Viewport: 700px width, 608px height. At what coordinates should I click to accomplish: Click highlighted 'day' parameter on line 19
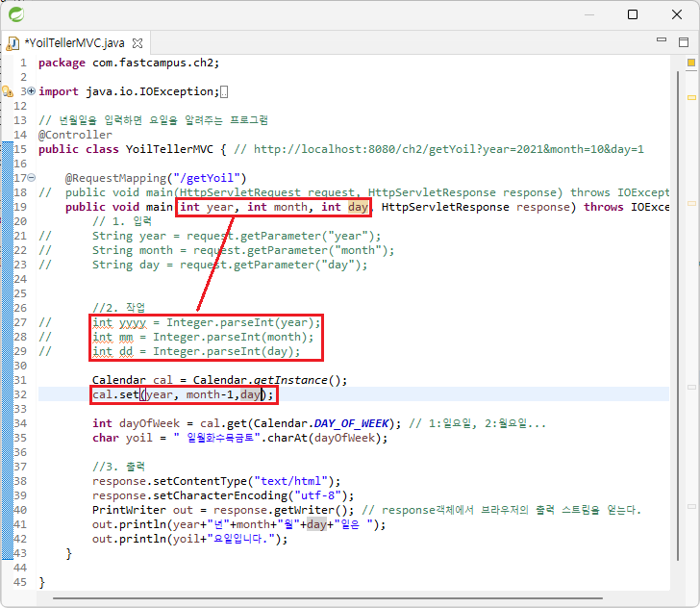point(358,207)
